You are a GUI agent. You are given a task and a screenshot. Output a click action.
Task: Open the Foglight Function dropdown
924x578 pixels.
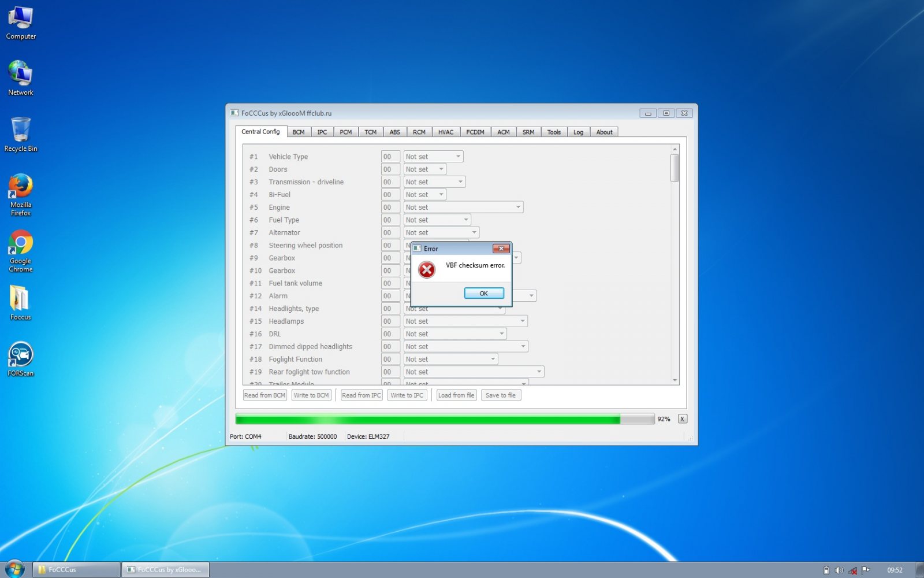(x=450, y=360)
